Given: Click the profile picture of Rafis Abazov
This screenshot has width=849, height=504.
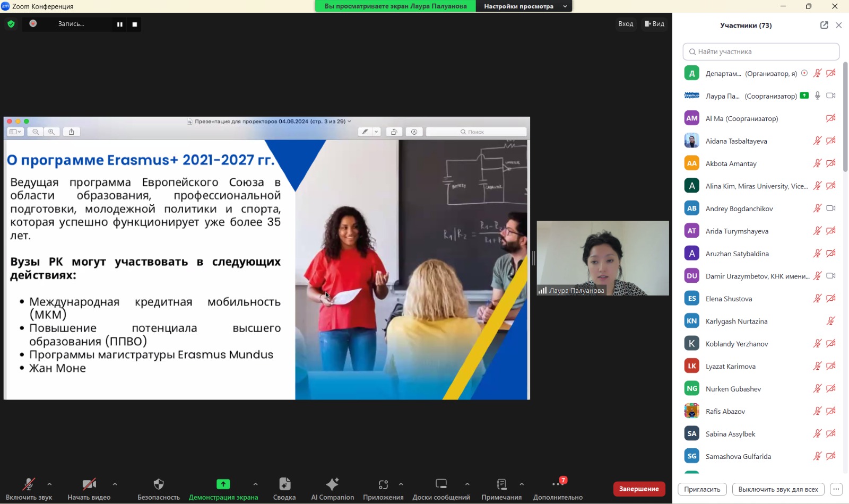Looking at the screenshot, I should [x=692, y=411].
